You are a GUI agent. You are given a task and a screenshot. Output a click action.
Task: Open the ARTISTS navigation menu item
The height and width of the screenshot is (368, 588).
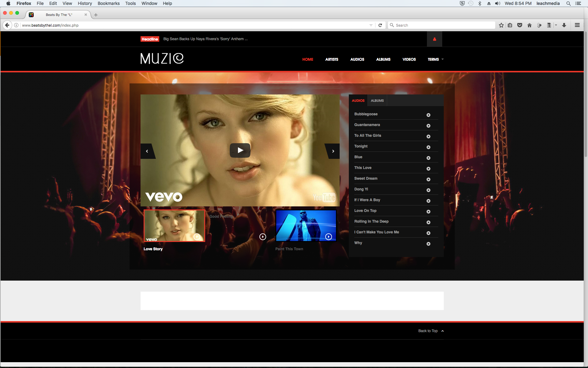point(332,59)
